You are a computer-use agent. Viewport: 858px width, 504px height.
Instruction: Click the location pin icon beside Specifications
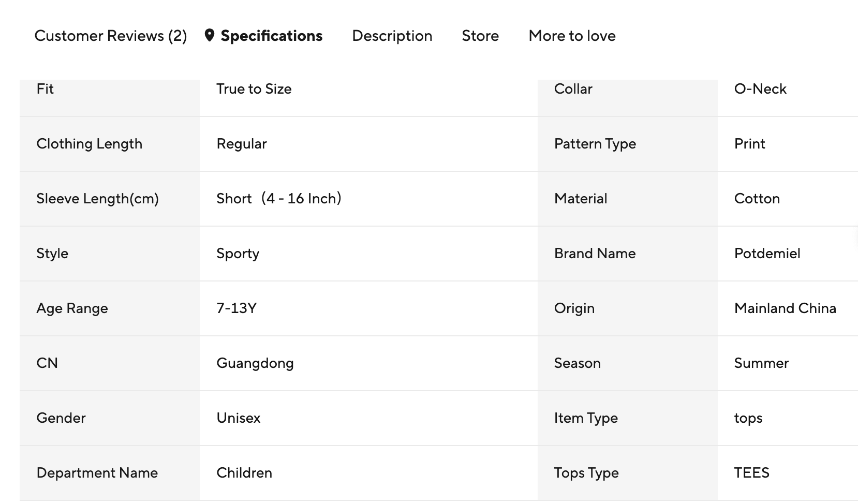(x=209, y=36)
